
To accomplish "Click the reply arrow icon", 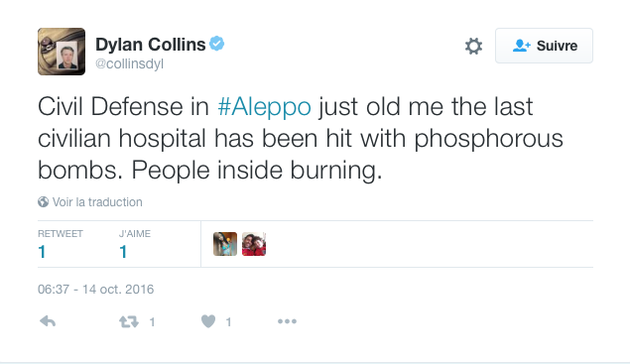I will [48, 321].
